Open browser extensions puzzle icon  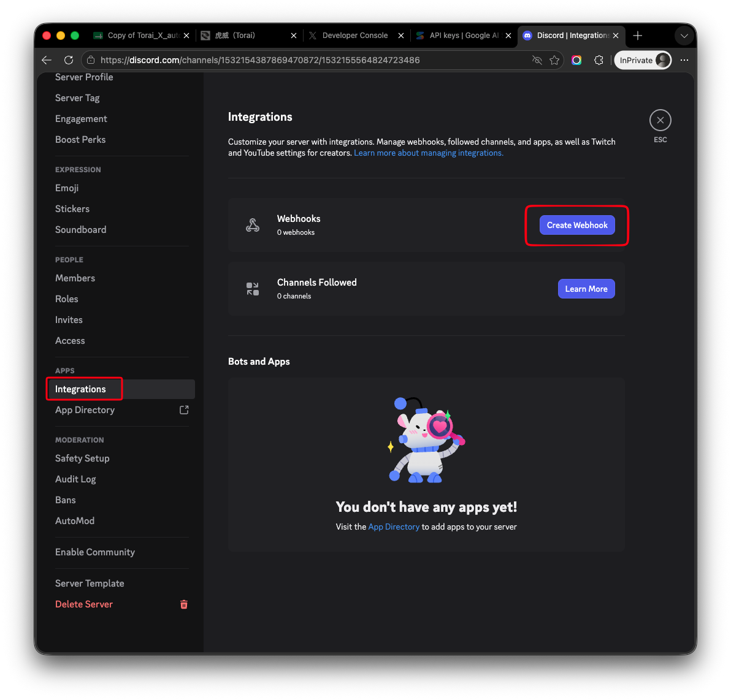pos(599,60)
